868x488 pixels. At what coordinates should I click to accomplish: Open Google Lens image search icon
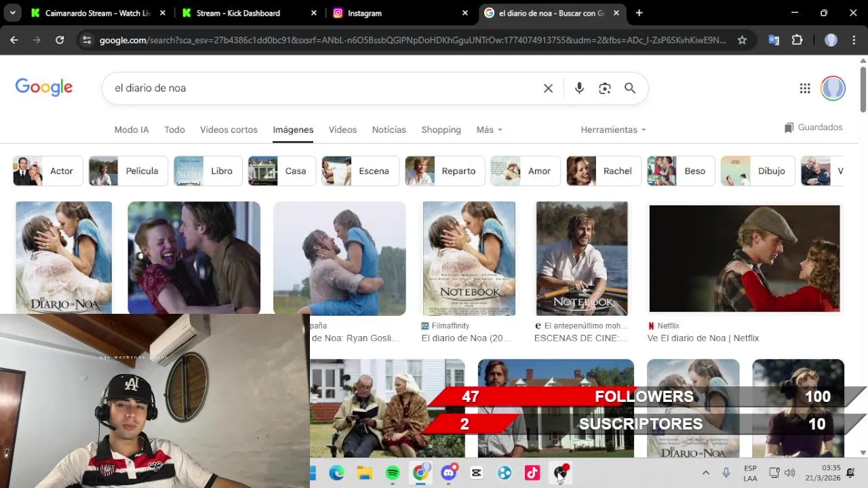(x=605, y=88)
